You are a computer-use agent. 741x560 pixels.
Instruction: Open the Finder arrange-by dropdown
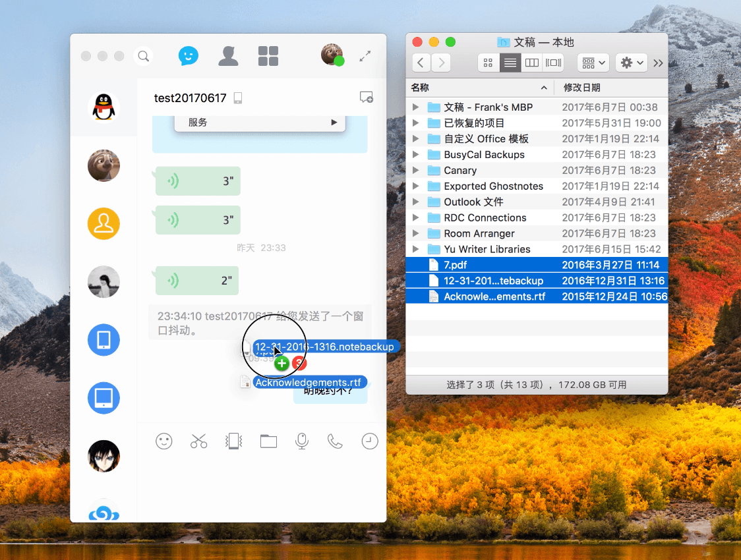coord(593,63)
